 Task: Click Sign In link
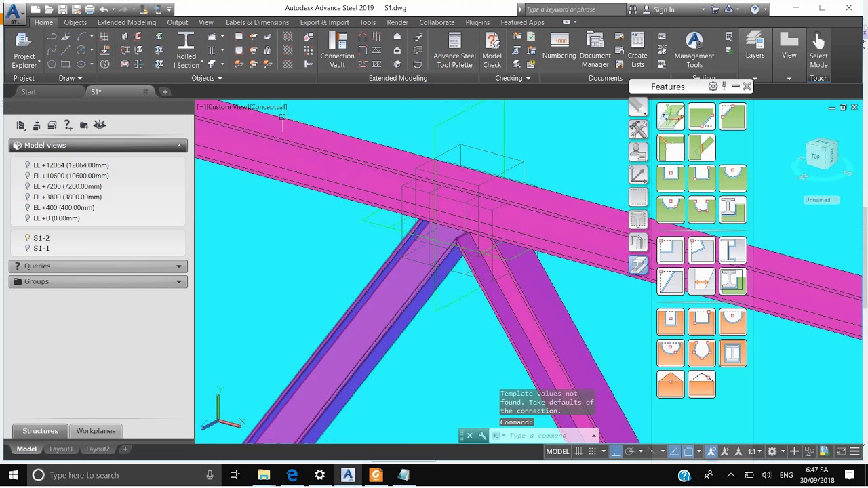[664, 9]
